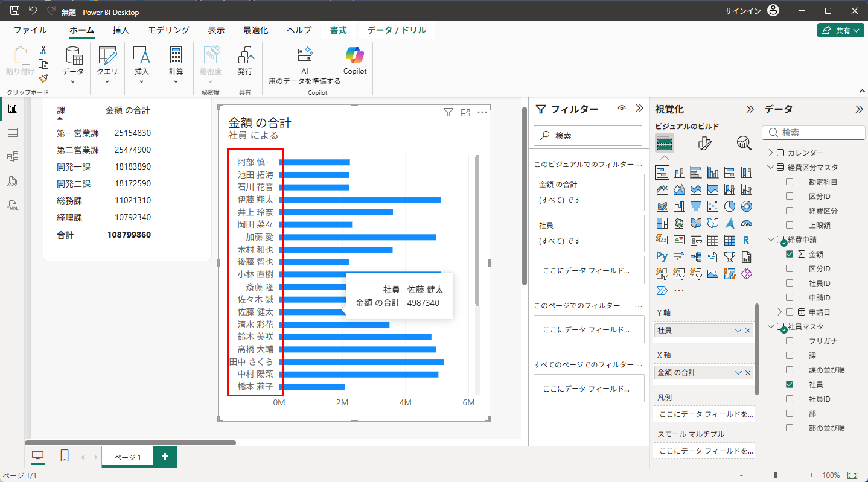Expand the 申請日 hierarchy
Viewport: 868px width, 482px height.
tap(780, 312)
